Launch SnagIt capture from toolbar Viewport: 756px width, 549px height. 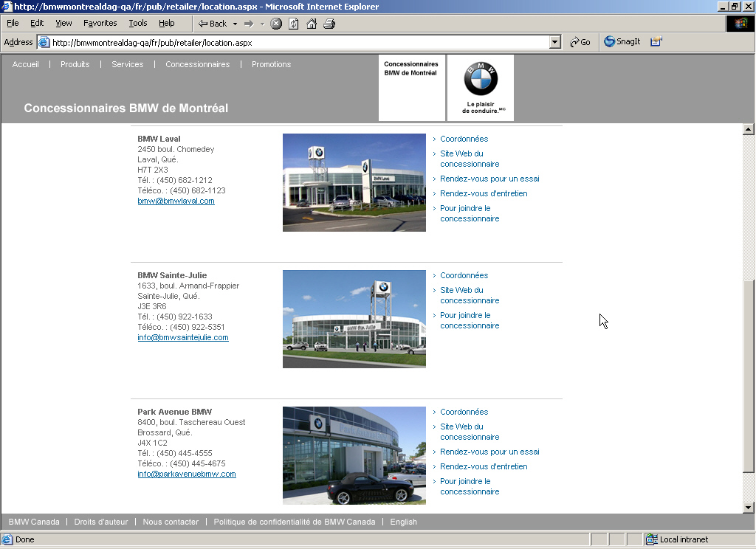point(622,41)
